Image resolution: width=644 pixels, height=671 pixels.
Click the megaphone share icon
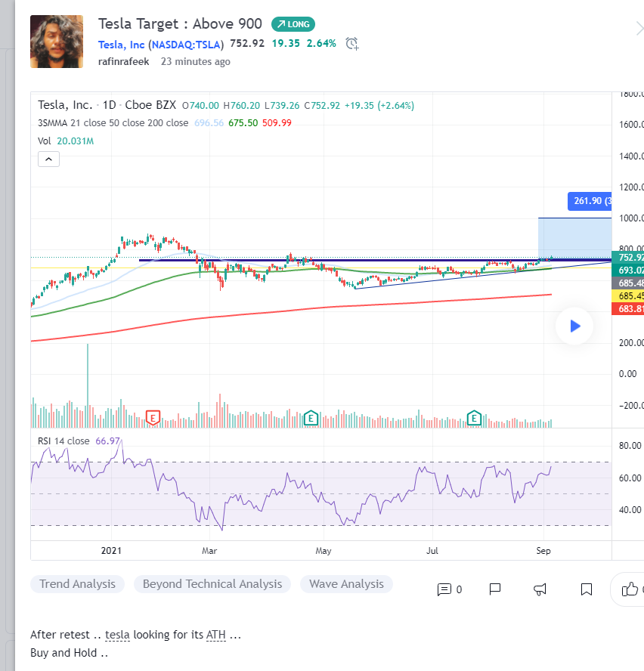click(540, 589)
